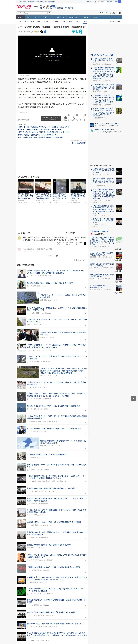Share article on Facebook
138x644 pixels.
(x=45, y=32)
